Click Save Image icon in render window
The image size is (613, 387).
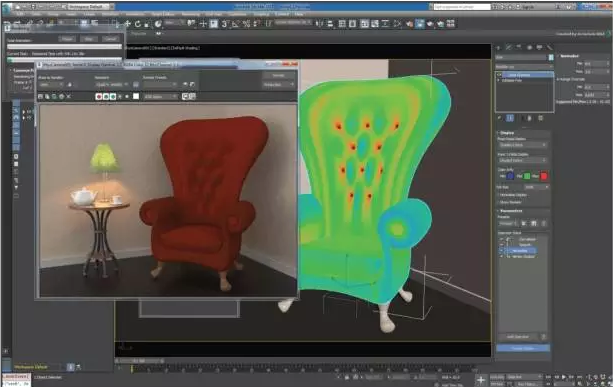coord(41,96)
